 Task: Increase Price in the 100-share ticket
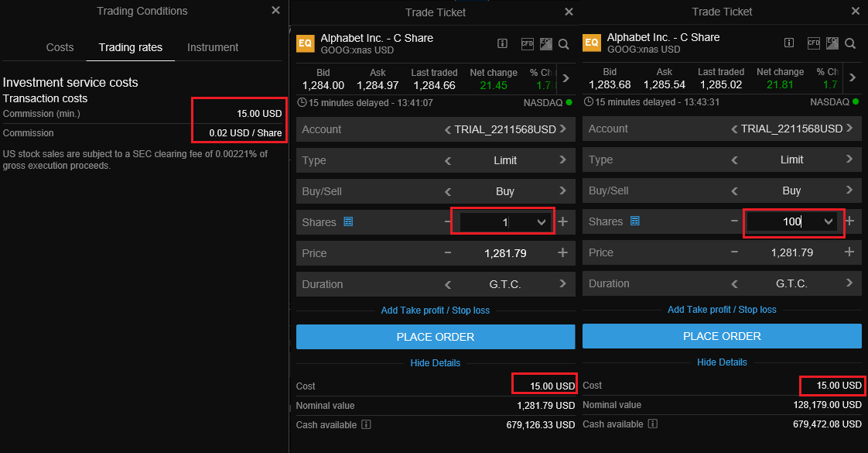pos(849,252)
